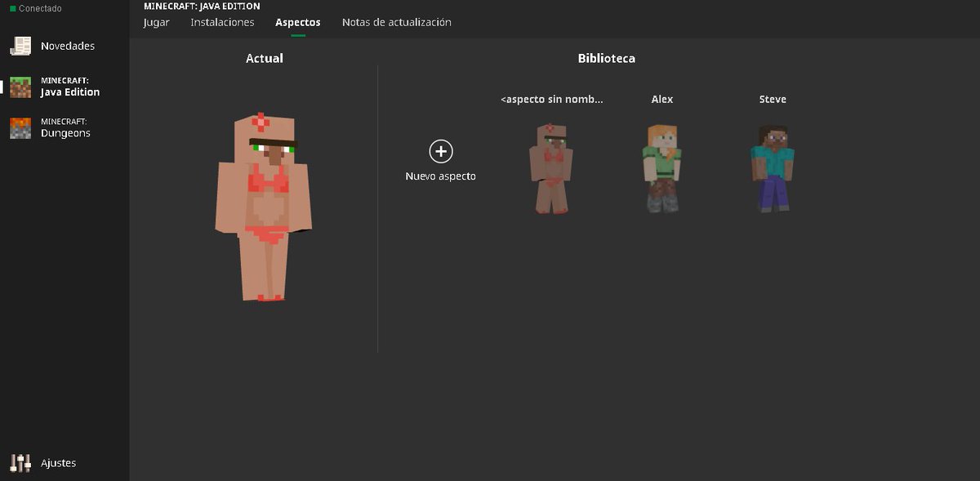The height and width of the screenshot is (481, 980).
Task: Open the Instalaciones tab
Action: (x=223, y=22)
